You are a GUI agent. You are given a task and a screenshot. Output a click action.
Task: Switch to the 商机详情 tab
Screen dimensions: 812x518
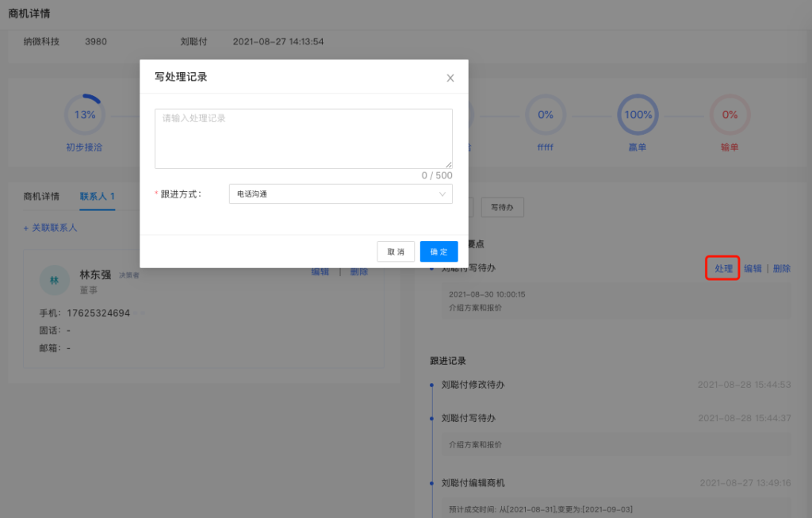(x=41, y=196)
